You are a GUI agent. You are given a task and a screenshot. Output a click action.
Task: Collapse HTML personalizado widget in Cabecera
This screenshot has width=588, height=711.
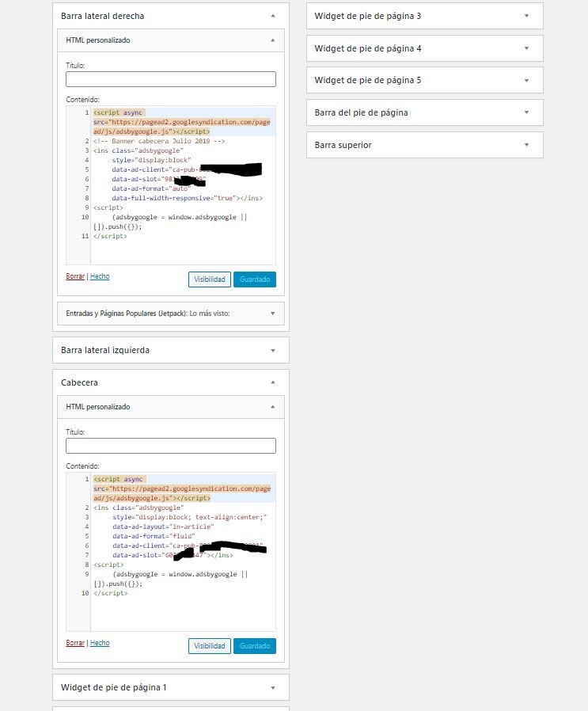coord(272,407)
